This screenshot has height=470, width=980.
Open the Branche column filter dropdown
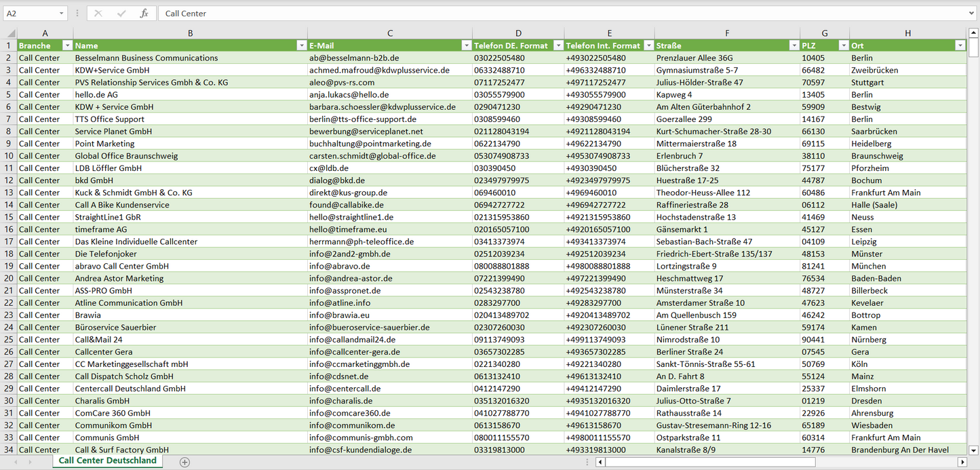click(67, 45)
